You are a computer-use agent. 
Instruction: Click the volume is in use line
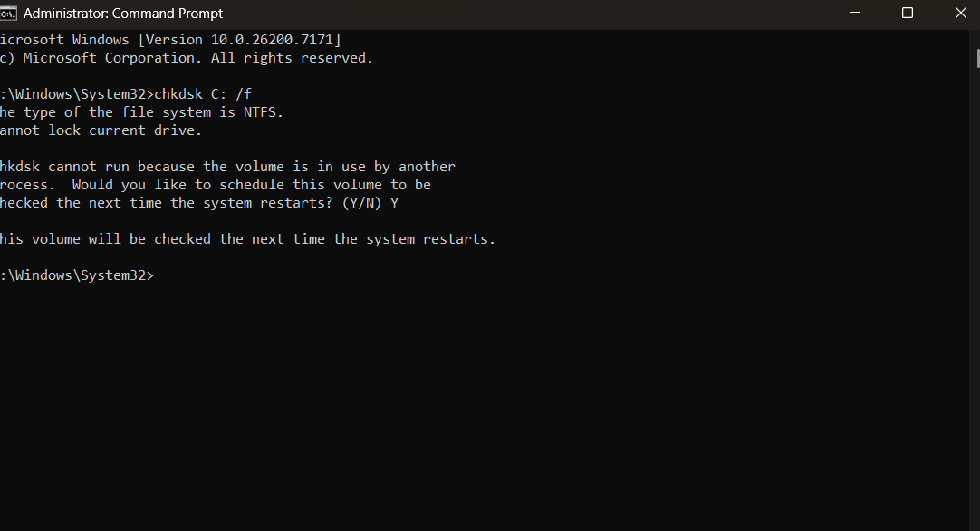coord(227,167)
